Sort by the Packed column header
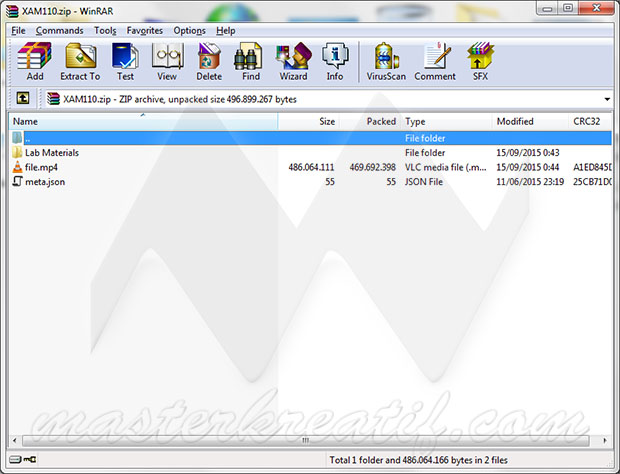 click(x=370, y=121)
